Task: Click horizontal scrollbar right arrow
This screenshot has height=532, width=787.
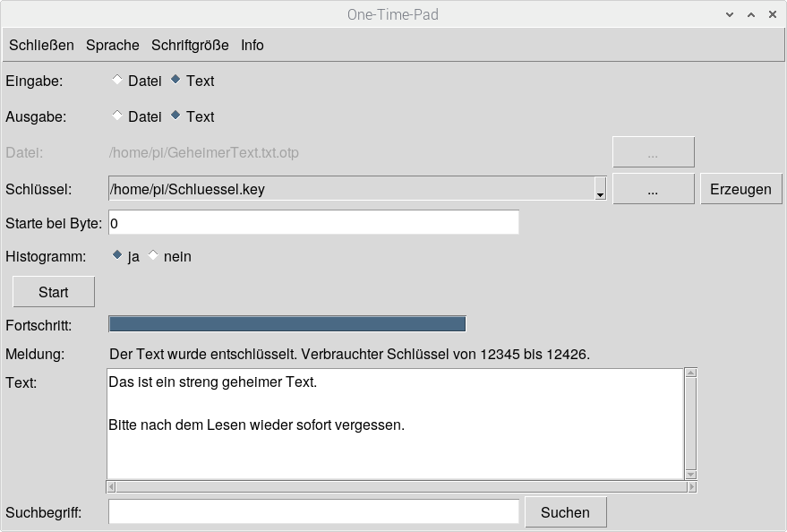Action: [x=690, y=487]
